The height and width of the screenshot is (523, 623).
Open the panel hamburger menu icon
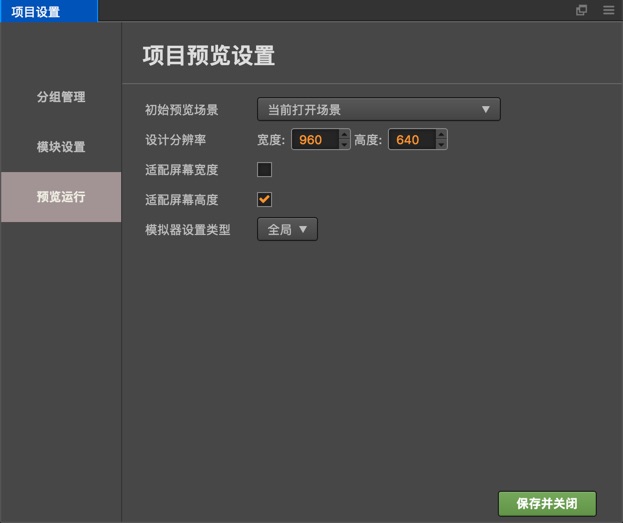pyautogui.click(x=608, y=11)
